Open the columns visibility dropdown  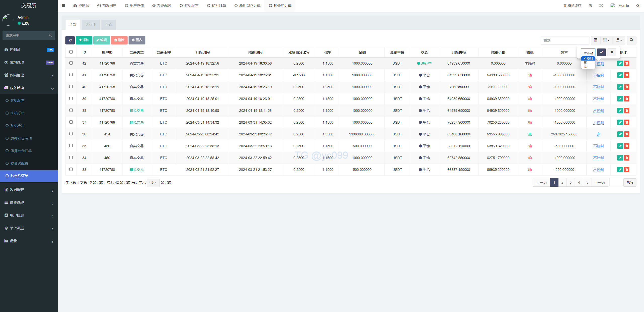[606, 40]
